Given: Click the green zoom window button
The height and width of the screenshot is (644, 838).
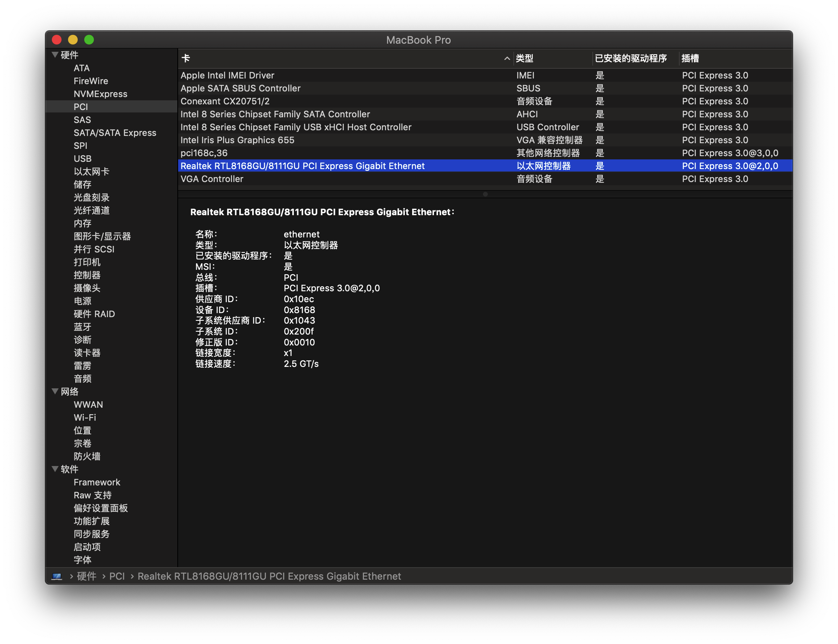Looking at the screenshot, I should 89,40.
